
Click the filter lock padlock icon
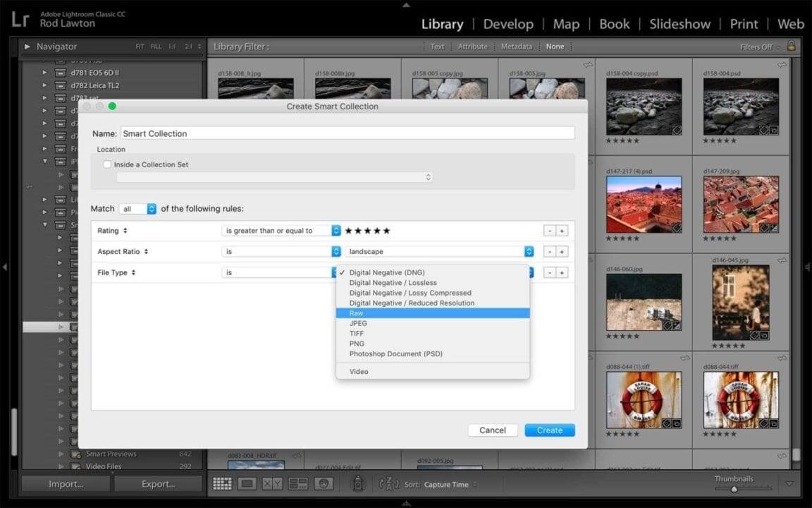point(791,46)
